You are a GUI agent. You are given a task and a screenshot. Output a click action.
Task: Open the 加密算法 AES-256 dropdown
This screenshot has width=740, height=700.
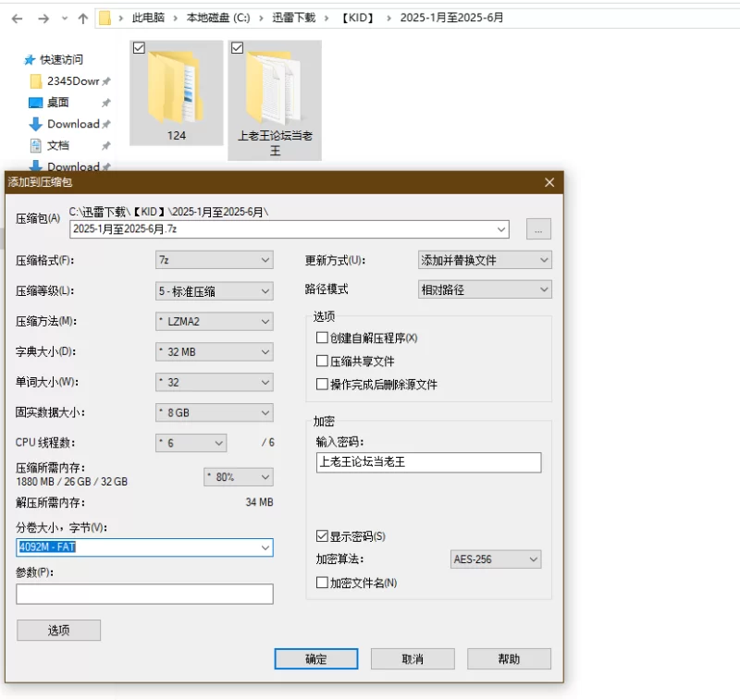[x=496, y=559]
